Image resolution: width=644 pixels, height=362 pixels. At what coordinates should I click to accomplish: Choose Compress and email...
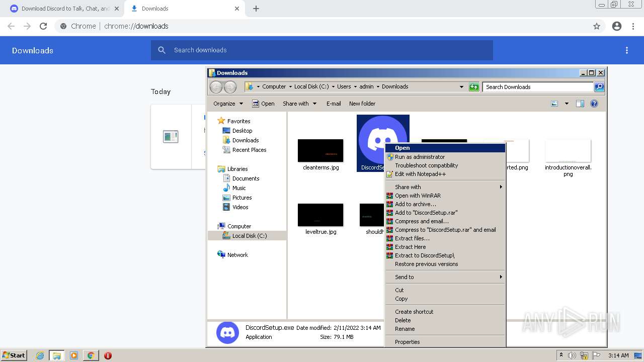point(445,221)
